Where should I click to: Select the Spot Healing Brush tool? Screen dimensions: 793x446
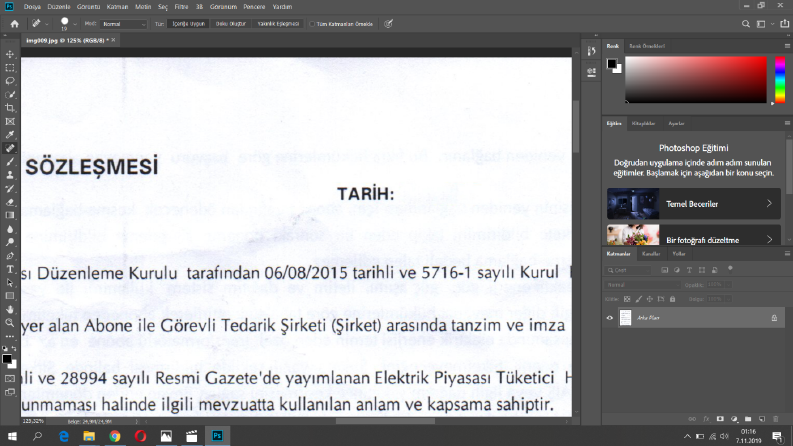pyautogui.click(x=10, y=148)
